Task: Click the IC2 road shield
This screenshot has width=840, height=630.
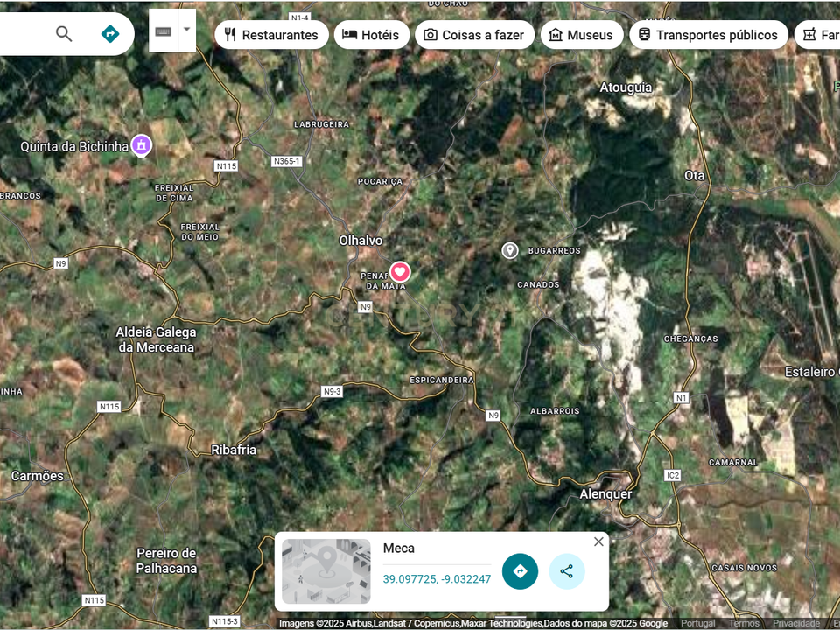Action: click(x=672, y=475)
